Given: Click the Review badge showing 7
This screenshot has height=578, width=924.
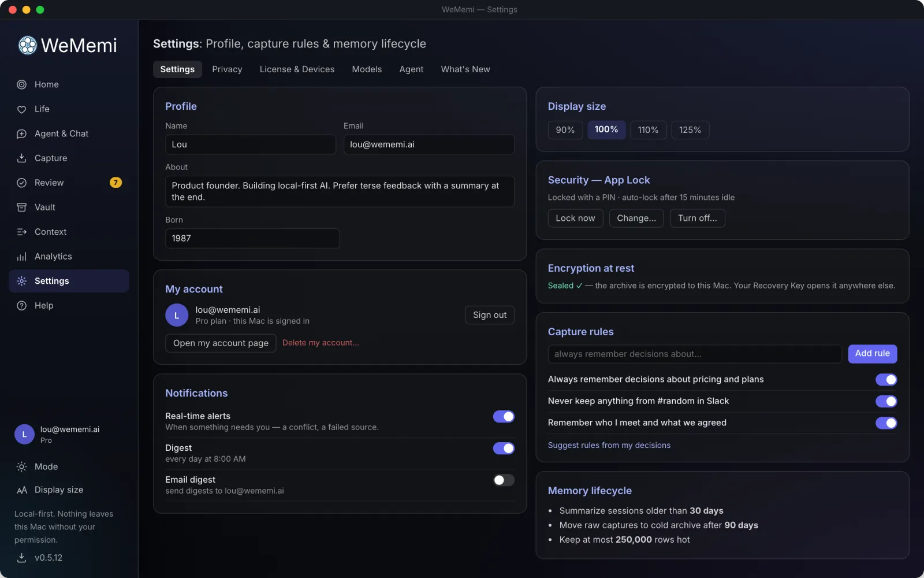Looking at the screenshot, I should coord(115,183).
